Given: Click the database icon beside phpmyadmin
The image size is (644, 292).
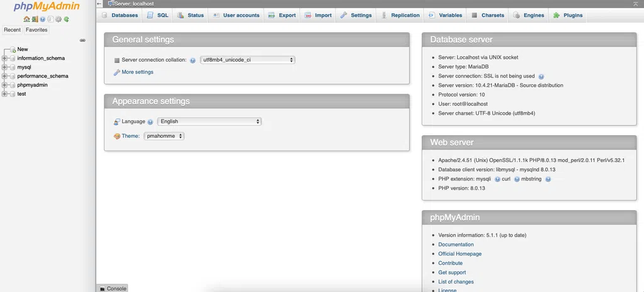Looking at the screenshot, I should point(13,85).
